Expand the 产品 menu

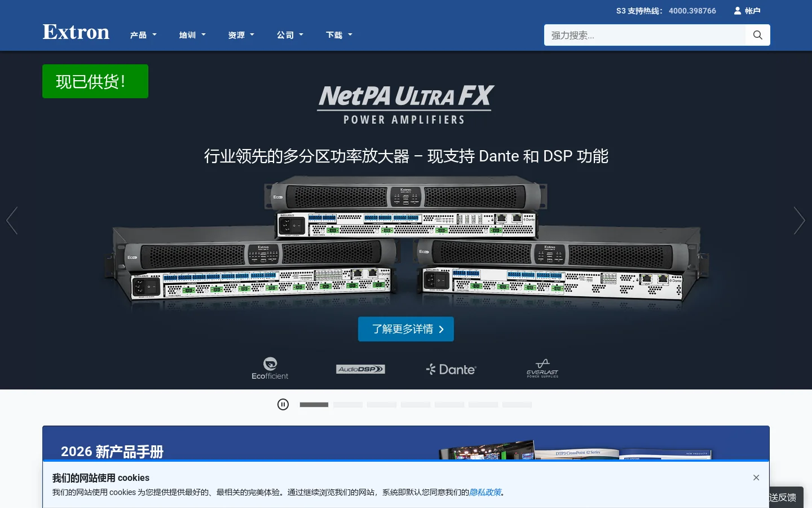coord(143,35)
